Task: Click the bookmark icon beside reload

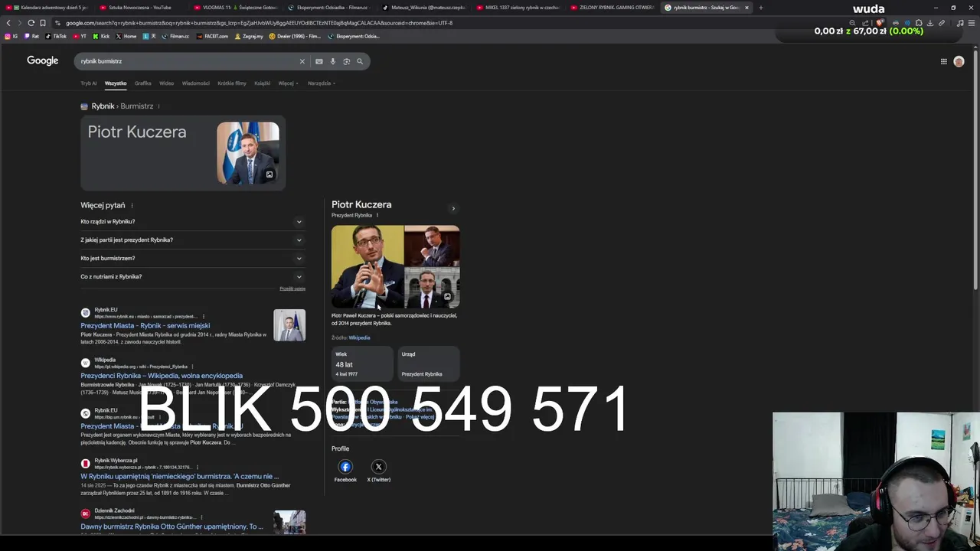Action: click(x=42, y=23)
